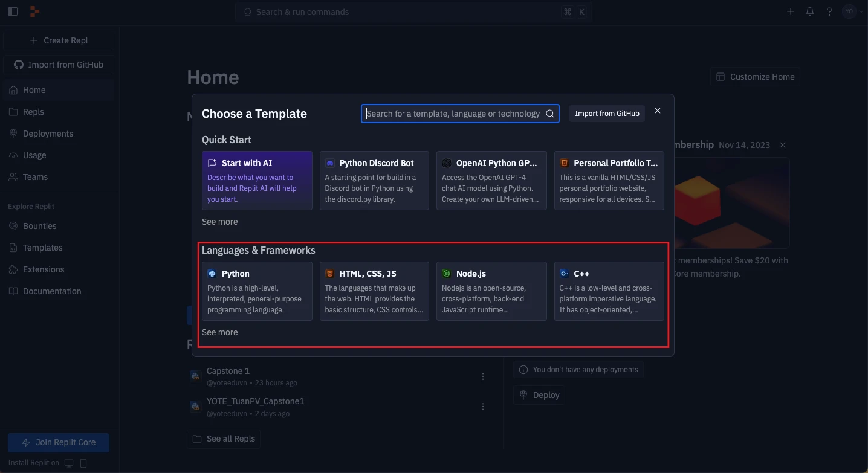Dismiss the membership announcement banner
Screen dimensions: 868x473
point(783,145)
